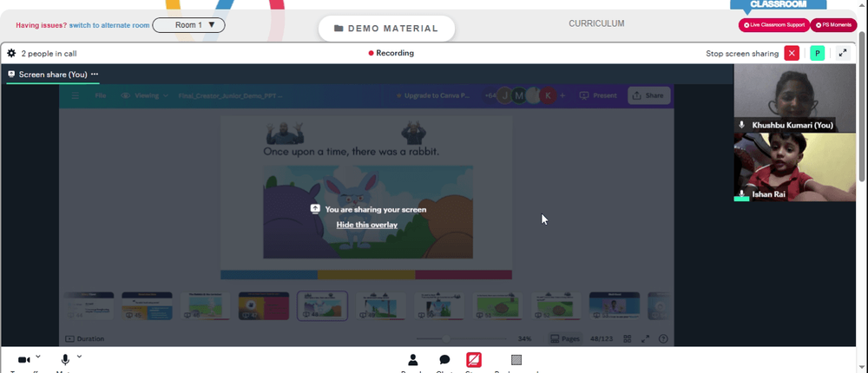Open the Canva File menu

(x=100, y=95)
